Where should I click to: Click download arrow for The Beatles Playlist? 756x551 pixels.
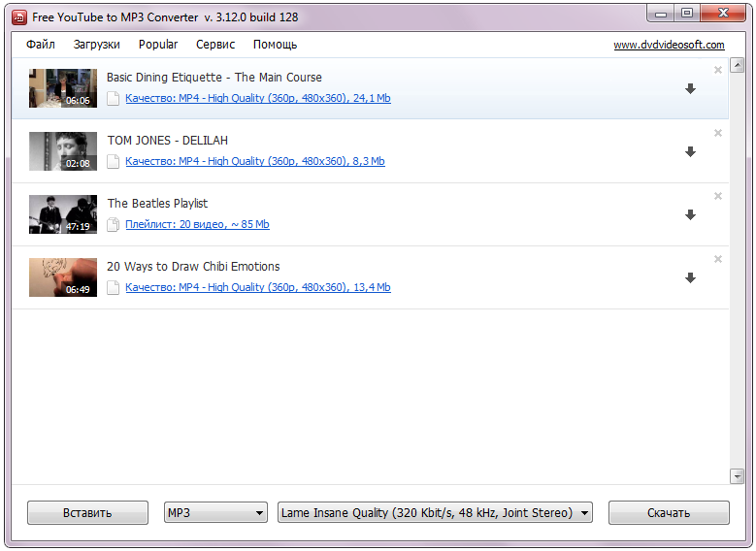point(690,215)
